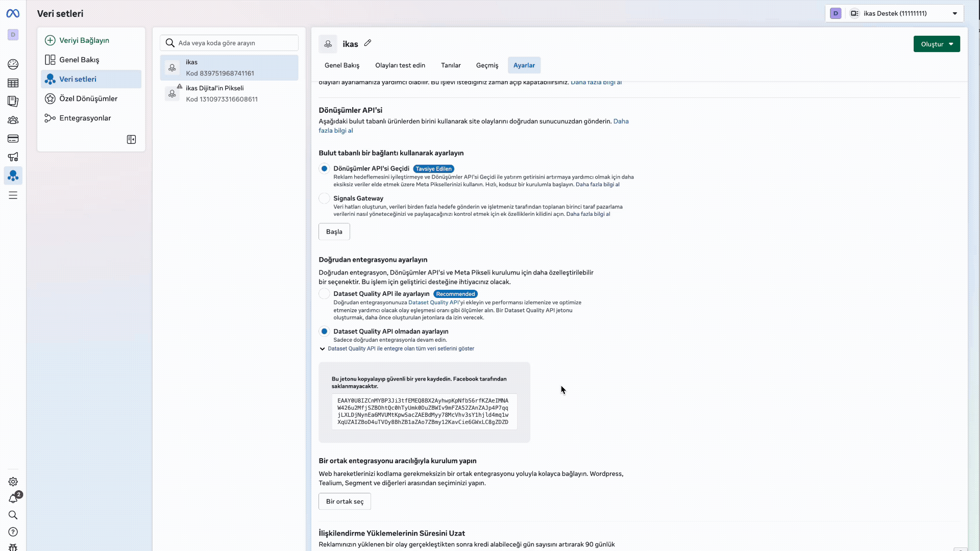
Task: Click the Başla button
Action: 334,232
